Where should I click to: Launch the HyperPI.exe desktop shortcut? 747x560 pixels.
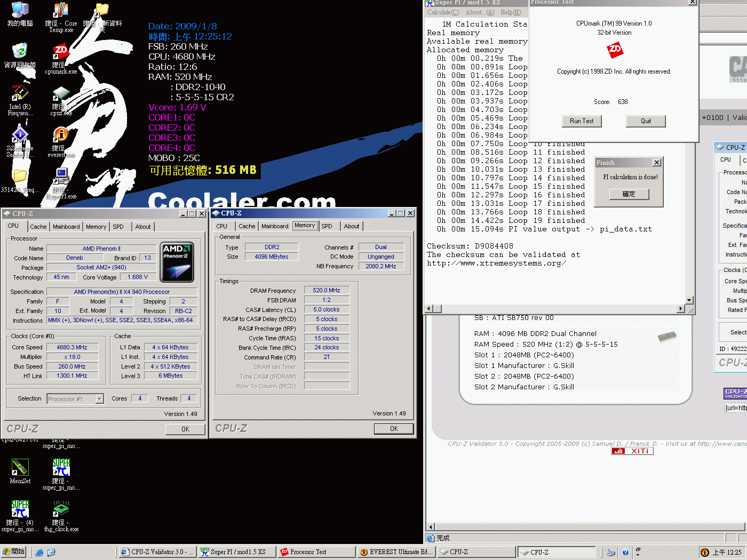pos(61,183)
